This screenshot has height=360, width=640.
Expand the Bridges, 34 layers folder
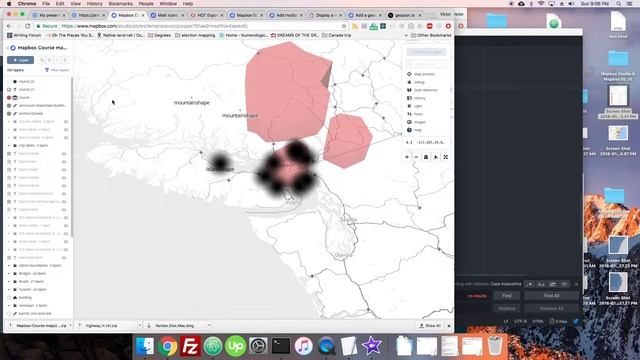(x=9, y=273)
